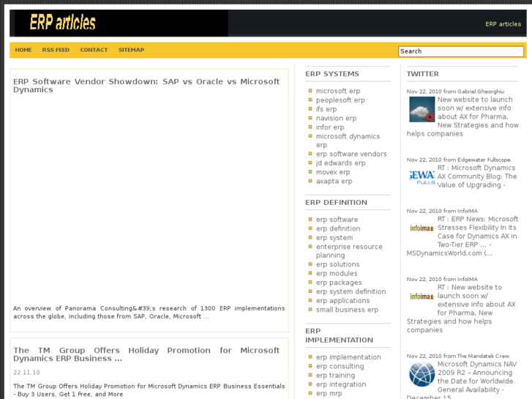
Task: Open the TM Group Holiday Promotion article
Action: (x=146, y=354)
